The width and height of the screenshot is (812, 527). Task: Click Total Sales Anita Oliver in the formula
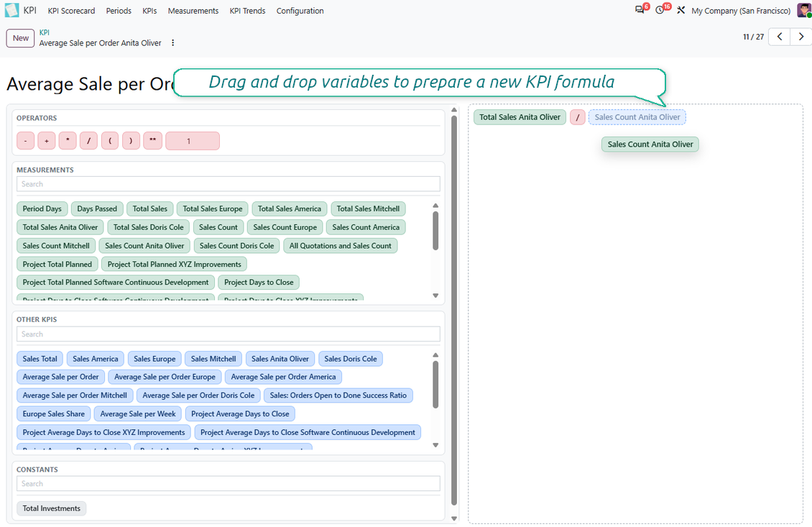(520, 117)
